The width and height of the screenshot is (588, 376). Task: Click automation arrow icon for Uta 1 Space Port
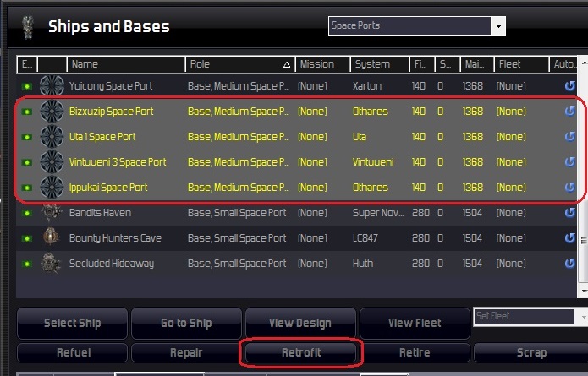point(570,137)
